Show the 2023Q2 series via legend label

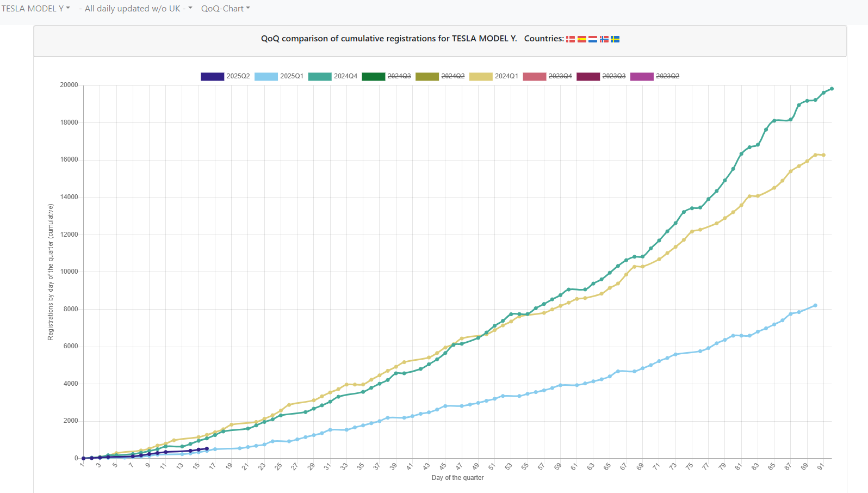[667, 76]
